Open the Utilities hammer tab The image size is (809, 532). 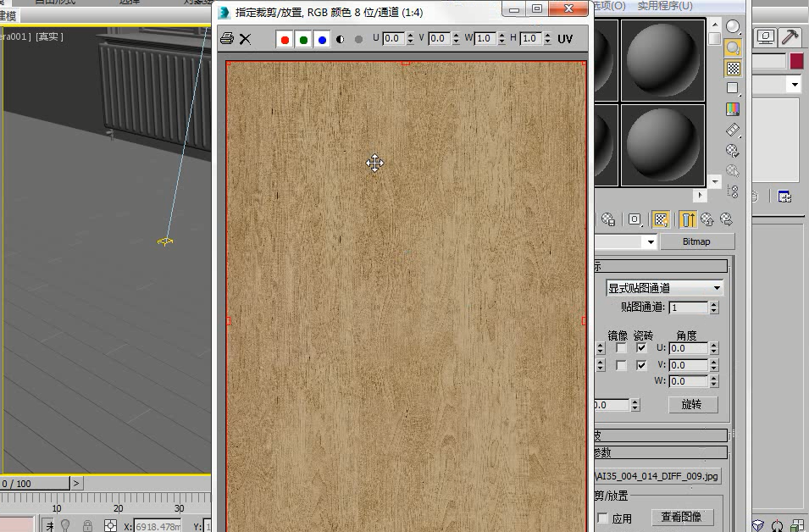790,36
